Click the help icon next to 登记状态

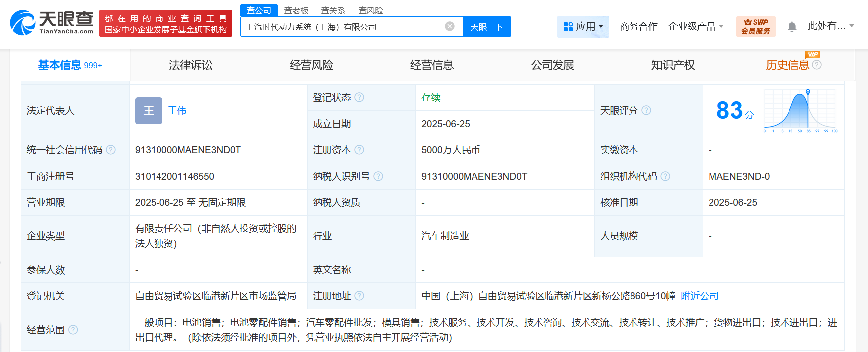(x=359, y=97)
